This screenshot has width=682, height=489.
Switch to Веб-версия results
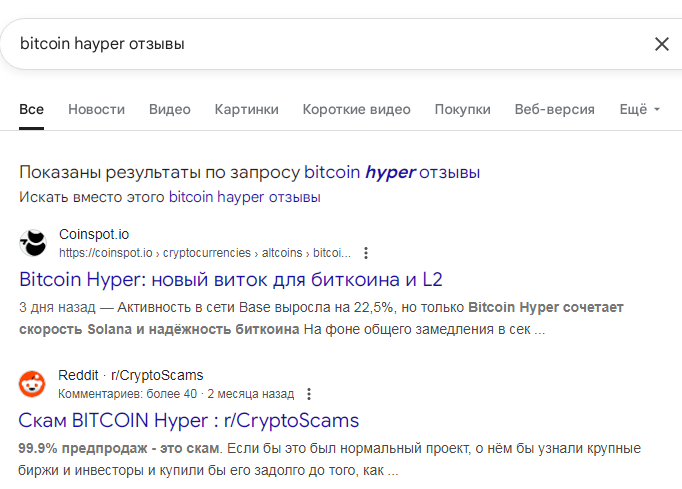554,109
